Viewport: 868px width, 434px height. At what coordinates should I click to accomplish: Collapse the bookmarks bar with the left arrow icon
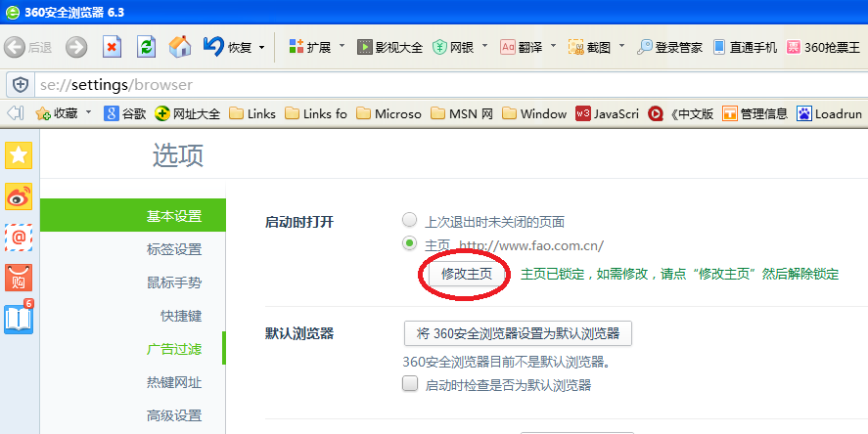(15, 113)
